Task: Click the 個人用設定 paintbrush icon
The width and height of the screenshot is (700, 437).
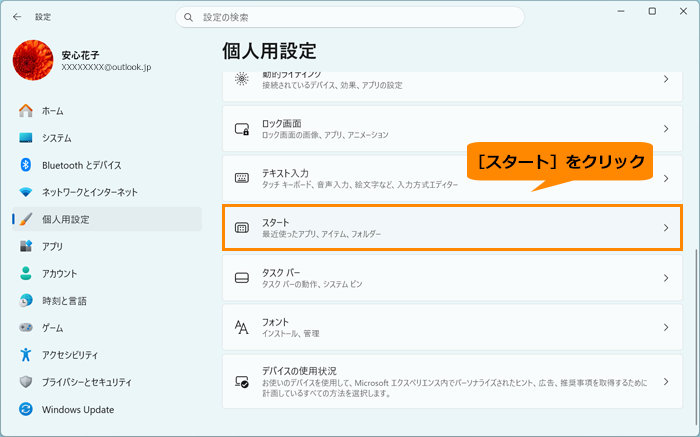Action: coord(26,219)
